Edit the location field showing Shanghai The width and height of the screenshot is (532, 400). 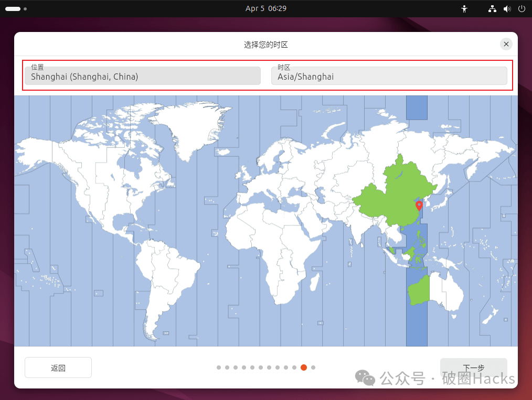point(143,75)
